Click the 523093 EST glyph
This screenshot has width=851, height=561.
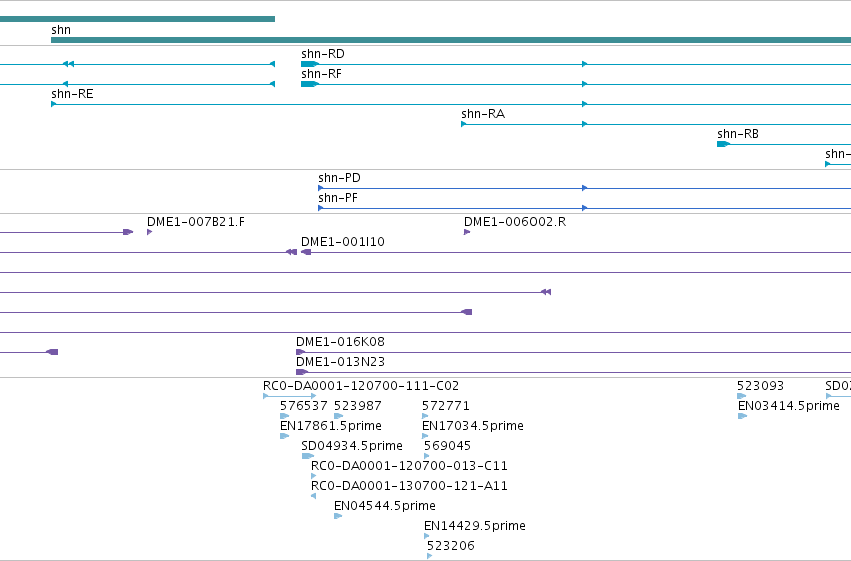coord(741,396)
